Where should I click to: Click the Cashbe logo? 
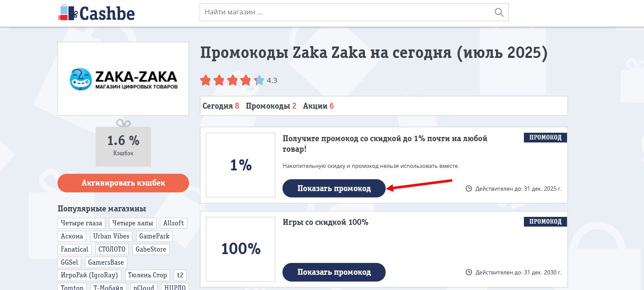(x=96, y=13)
